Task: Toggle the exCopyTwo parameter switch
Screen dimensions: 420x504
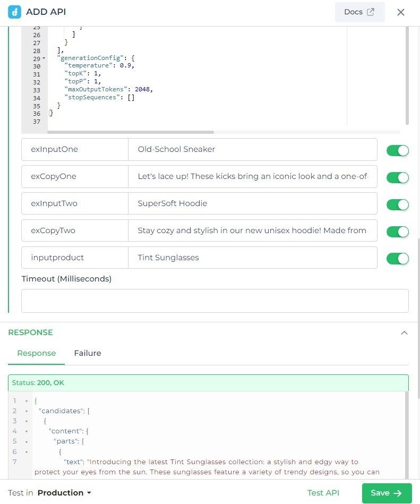Action: click(397, 232)
